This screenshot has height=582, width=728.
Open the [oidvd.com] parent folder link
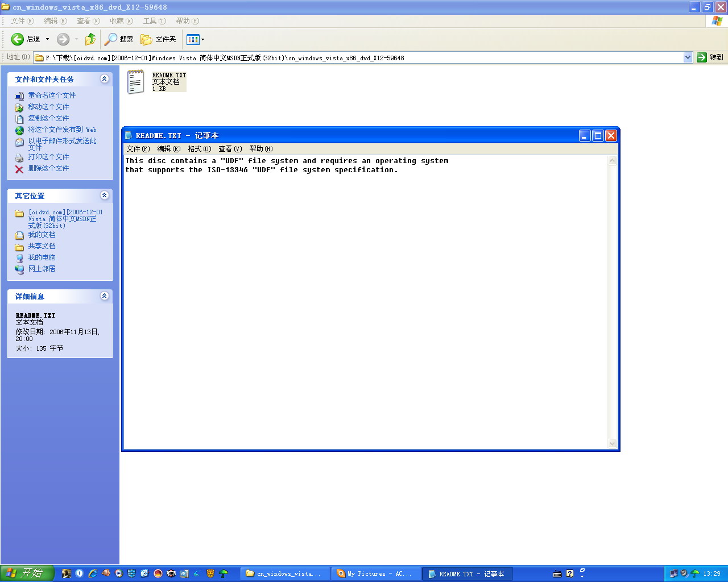(65, 219)
